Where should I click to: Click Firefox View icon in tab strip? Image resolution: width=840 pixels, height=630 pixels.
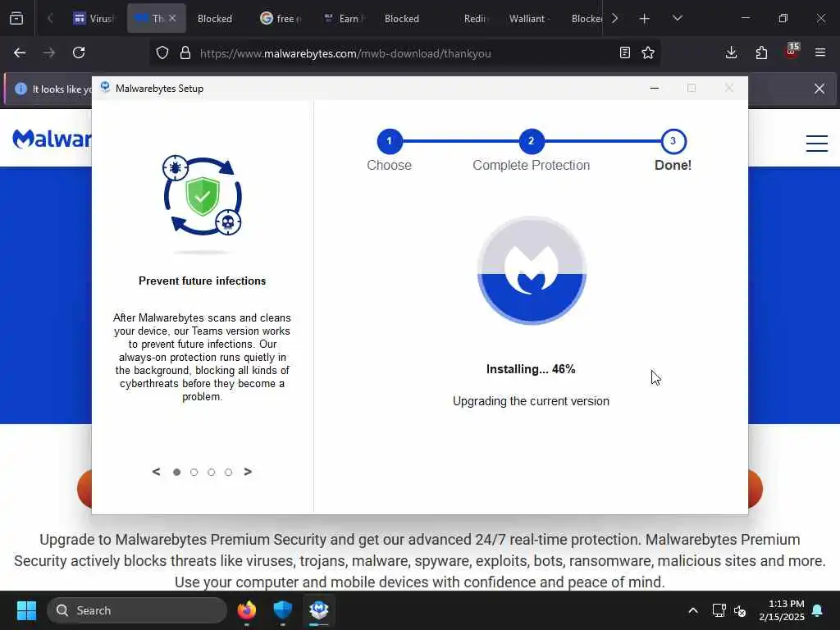[16, 18]
